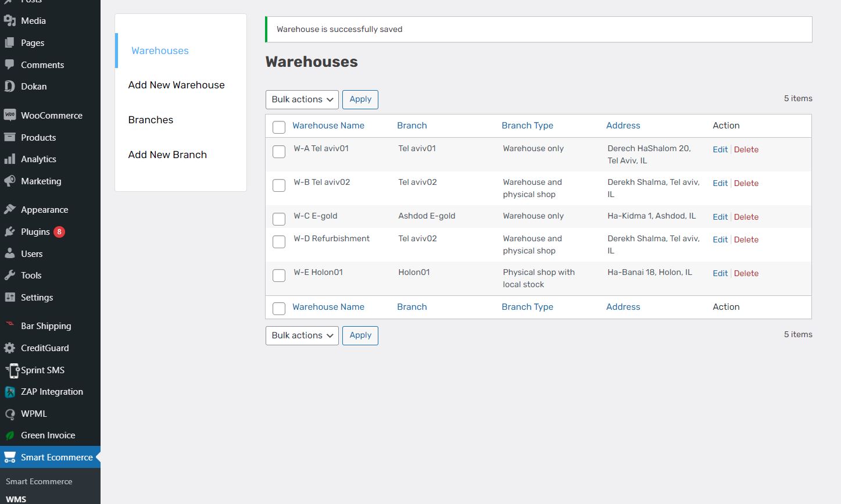Sort table by Branch Type header
Viewport: 841px width, 504px height.
pos(527,126)
